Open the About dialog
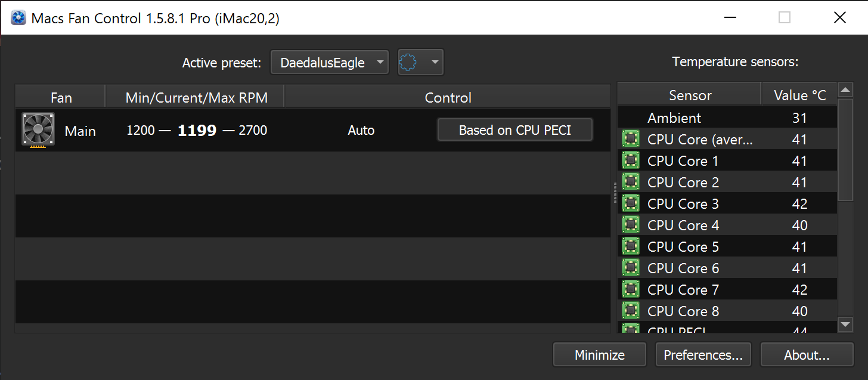Image resolution: width=868 pixels, height=380 pixels. click(807, 354)
